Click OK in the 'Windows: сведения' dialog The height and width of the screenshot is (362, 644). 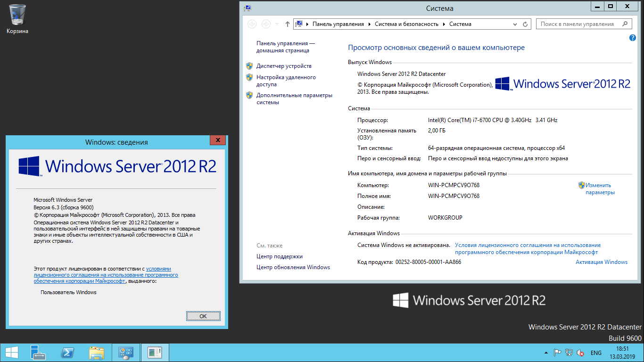(203, 316)
